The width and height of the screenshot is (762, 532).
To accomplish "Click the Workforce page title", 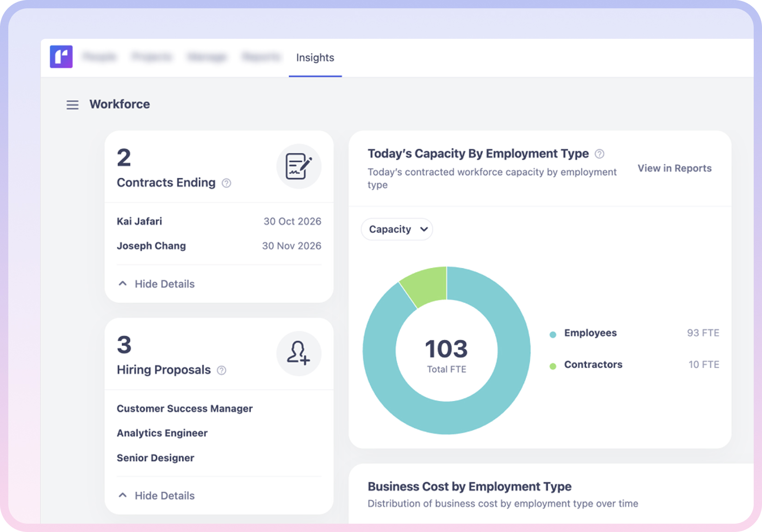I will (120, 104).
